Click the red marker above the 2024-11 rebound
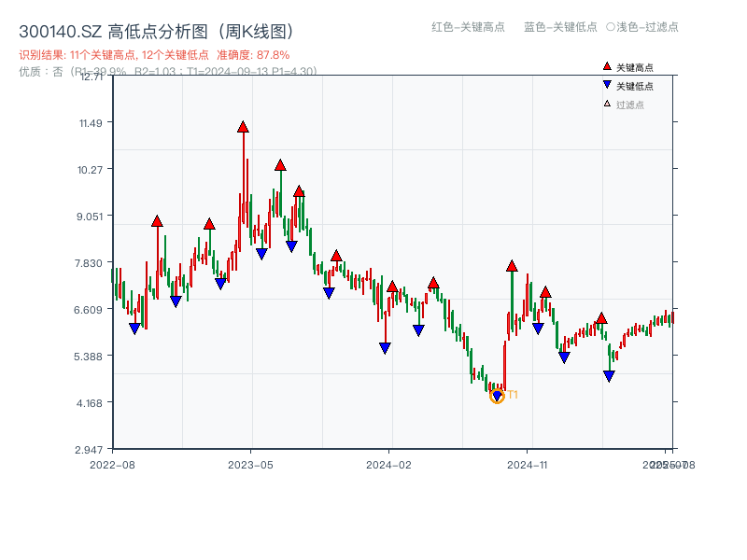 [x=512, y=265]
